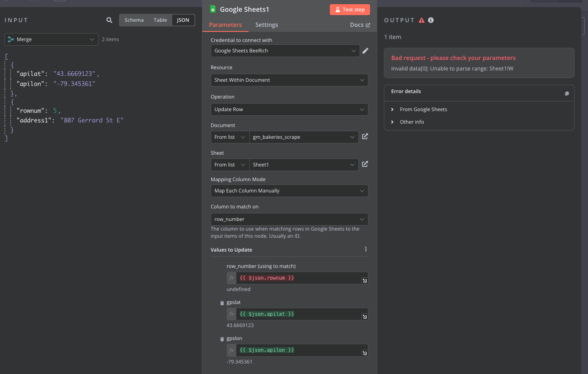Delete the gpslat field

(222, 303)
